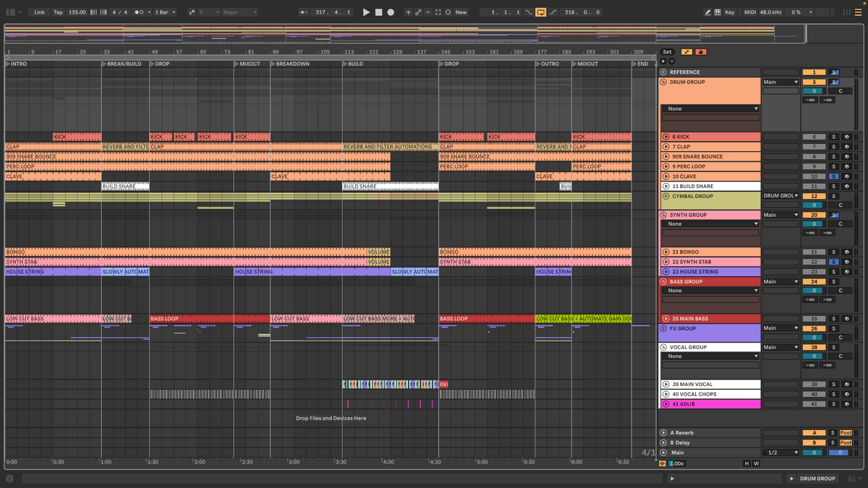Solo the 6 KICK track
This screenshot has height=488, width=868.
[x=833, y=137]
